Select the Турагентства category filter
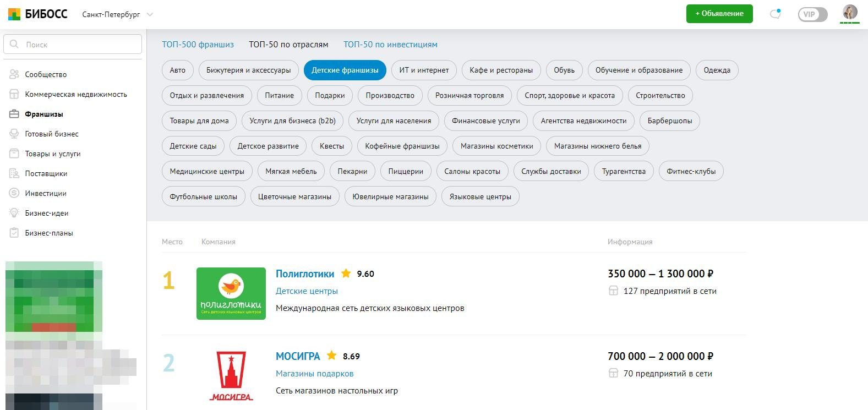The height and width of the screenshot is (410, 868). pos(624,171)
